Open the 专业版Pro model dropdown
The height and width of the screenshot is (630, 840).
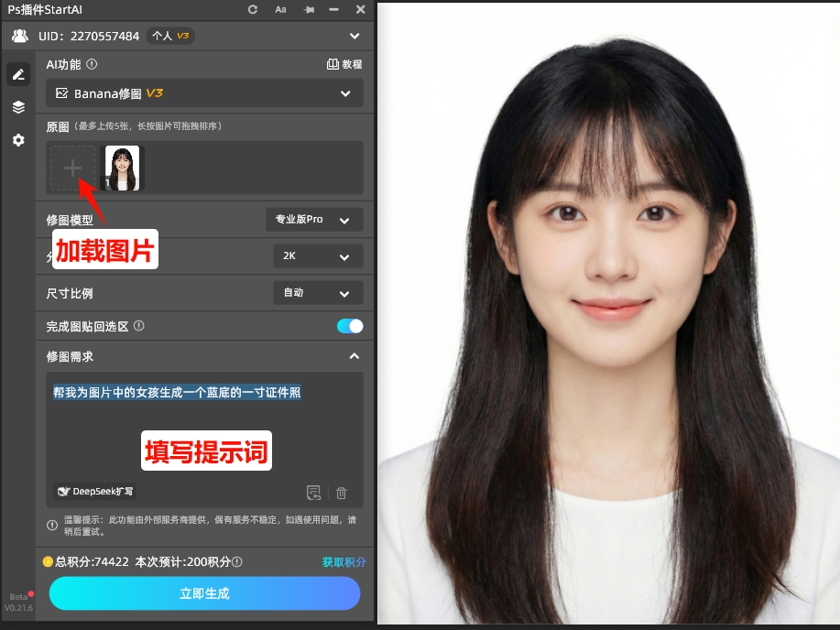point(318,220)
